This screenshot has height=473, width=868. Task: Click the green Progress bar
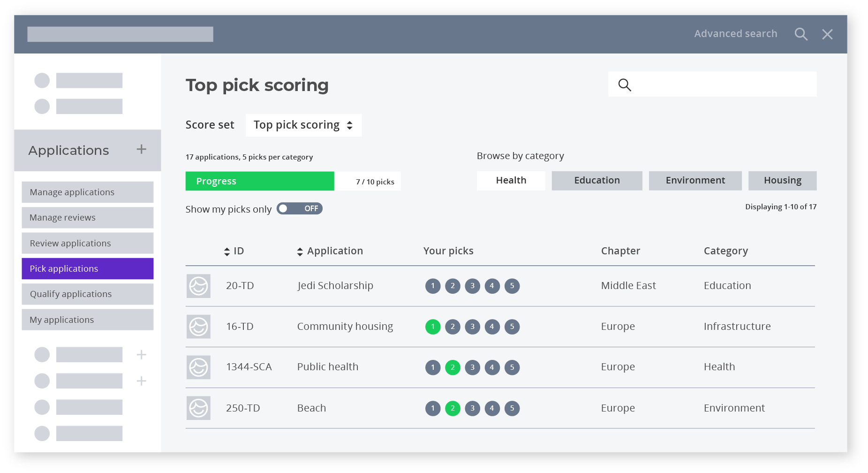[260, 181]
